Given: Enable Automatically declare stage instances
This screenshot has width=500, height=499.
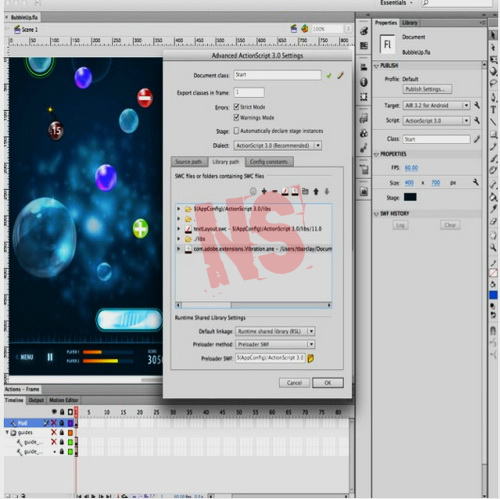Looking at the screenshot, I should pos(236,131).
